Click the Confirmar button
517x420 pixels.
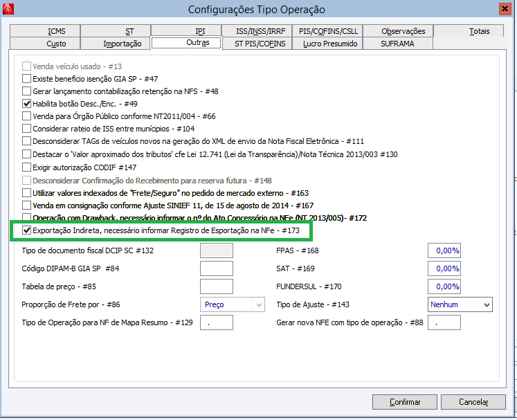click(405, 402)
